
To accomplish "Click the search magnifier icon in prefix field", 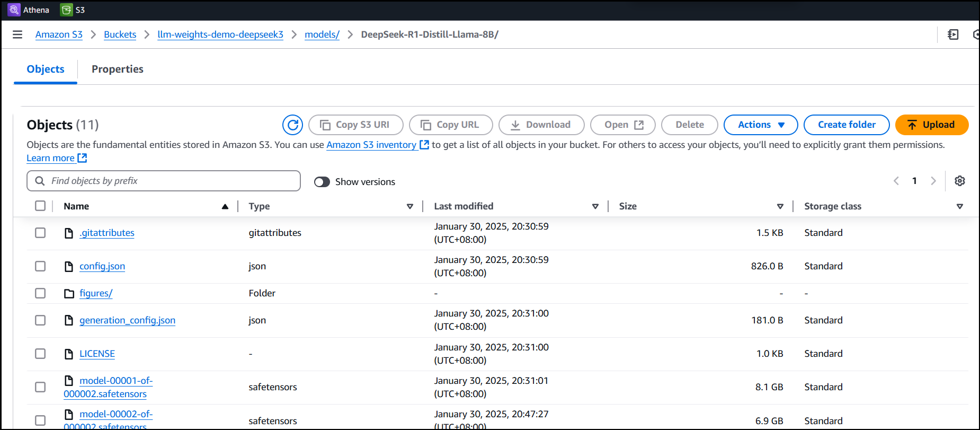I will click(x=40, y=181).
